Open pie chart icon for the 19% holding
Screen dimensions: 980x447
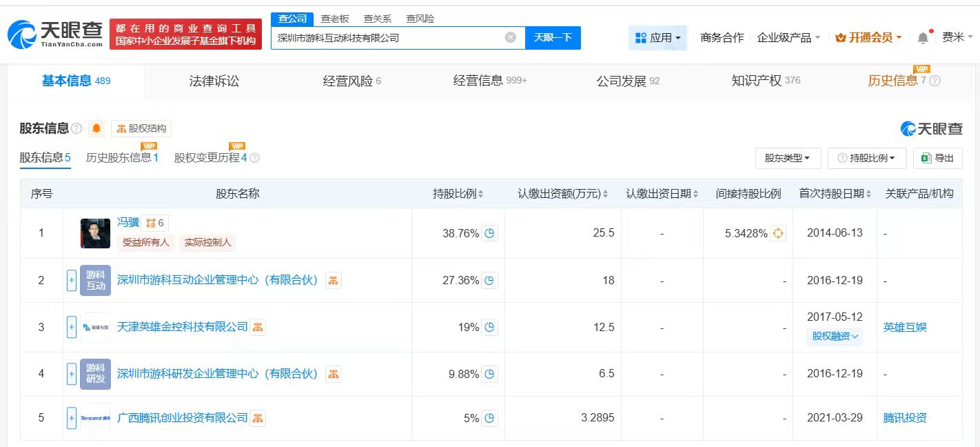pos(489,327)
